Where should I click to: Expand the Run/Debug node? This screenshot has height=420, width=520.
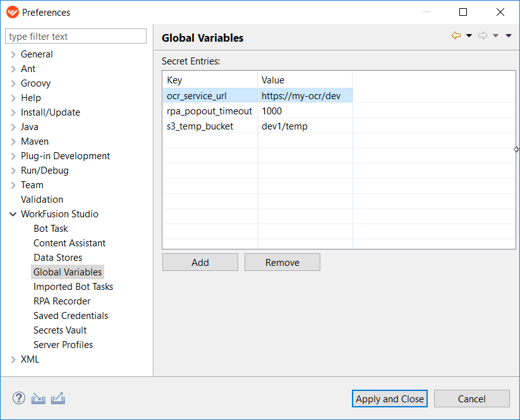click(13, 171)
